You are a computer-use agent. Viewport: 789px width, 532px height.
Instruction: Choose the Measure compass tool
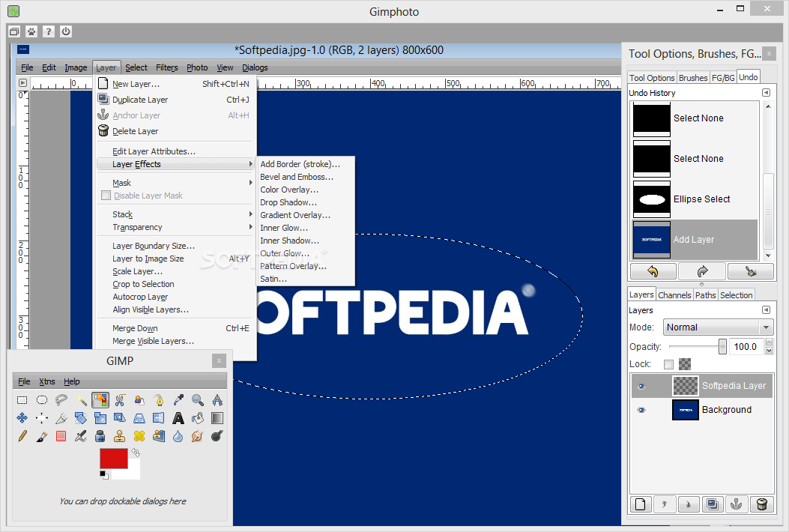pyautogui.click(x=217, y=400)
